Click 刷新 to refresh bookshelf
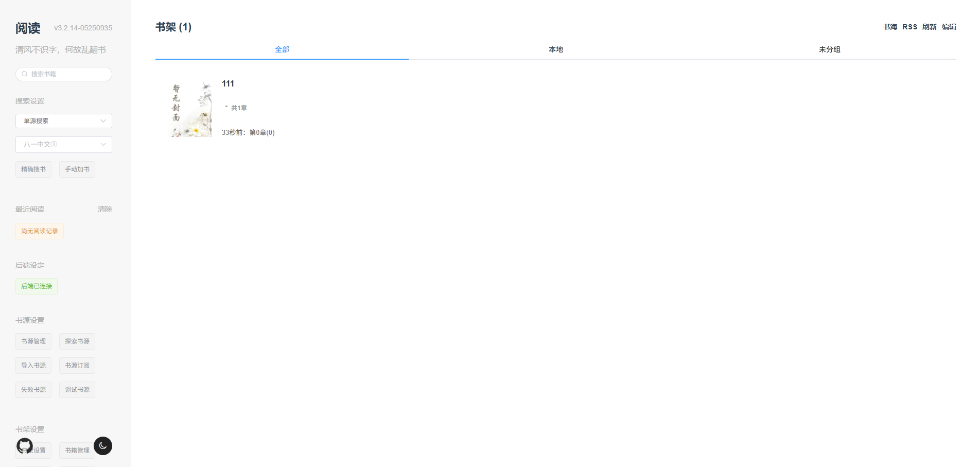Screen dimensions: 980x467 pyautogui.click(x=929, y=27)
